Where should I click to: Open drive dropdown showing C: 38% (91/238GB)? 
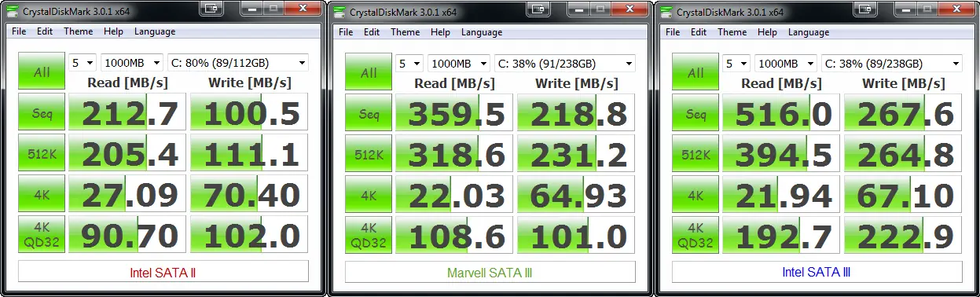click(x=565, y=63)
